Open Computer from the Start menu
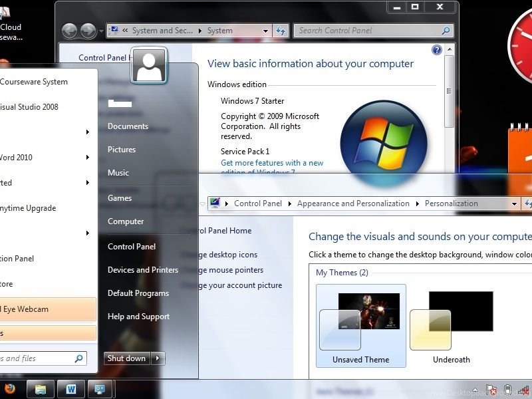This screenshot has width=532, height=399. pyautogui.click(x=126, y=221)
